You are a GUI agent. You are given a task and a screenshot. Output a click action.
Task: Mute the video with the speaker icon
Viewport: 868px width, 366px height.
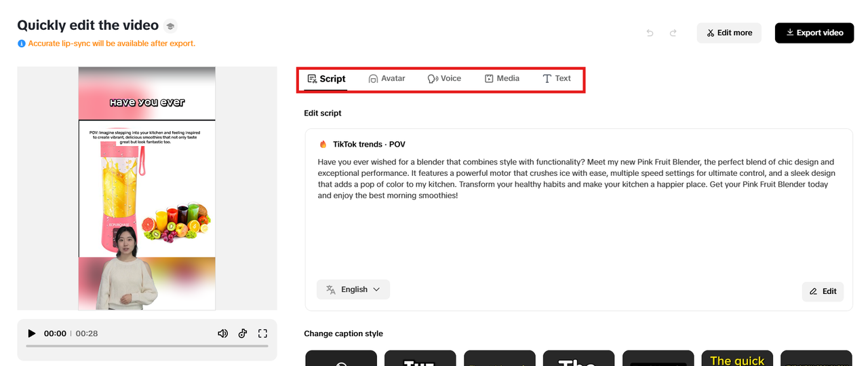point(222,333)
